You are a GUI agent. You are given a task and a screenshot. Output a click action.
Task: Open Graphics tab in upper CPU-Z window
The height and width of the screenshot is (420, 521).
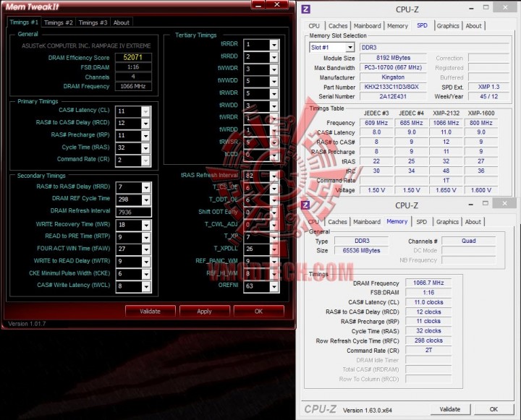point(448,26)
